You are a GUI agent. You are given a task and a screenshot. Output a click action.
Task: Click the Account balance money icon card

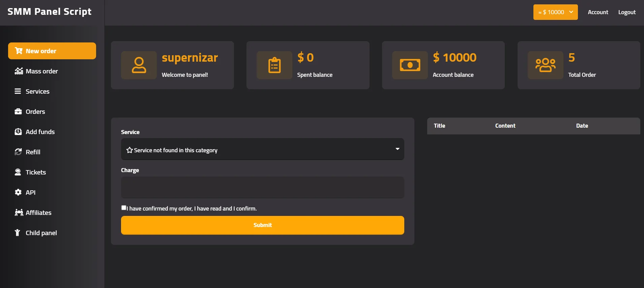coord(410,65)
